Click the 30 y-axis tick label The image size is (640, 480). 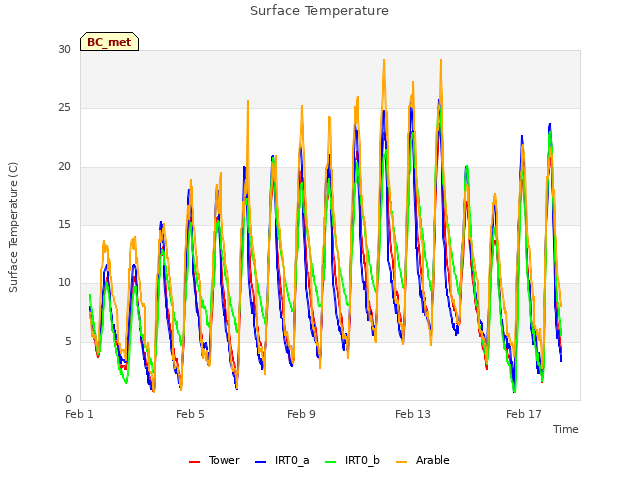click(64, 49)
